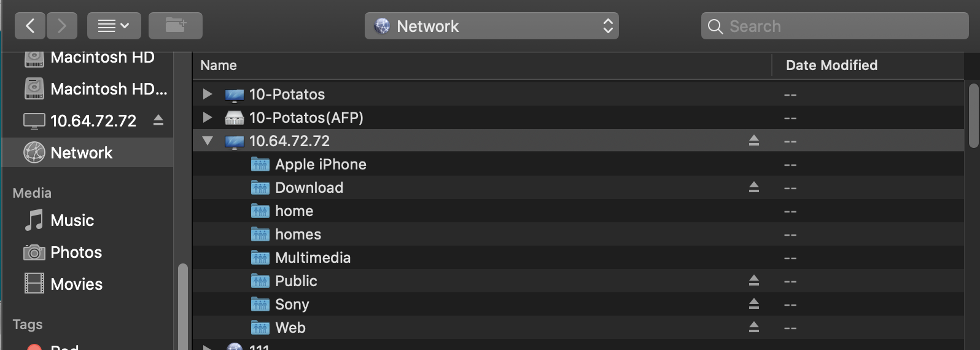Image resolution: width=980 pixels, height=350 pixels.
Task: Eject the Sony share
Action: coord(753,304)
